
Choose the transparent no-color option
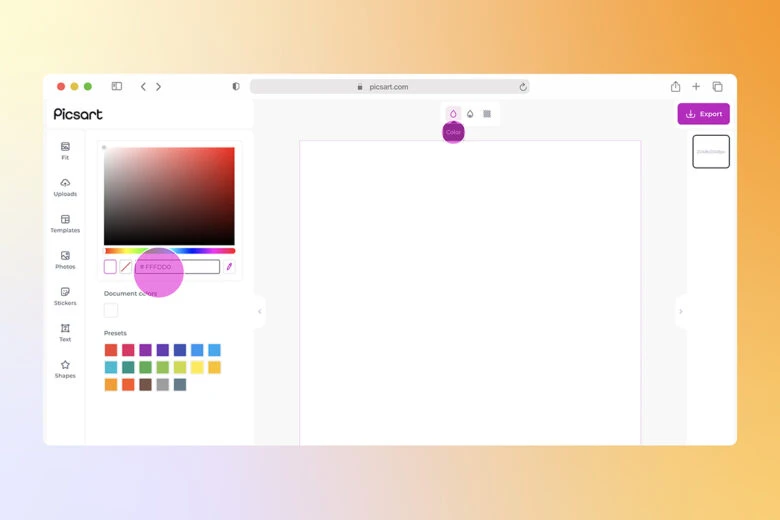(126, 267)
